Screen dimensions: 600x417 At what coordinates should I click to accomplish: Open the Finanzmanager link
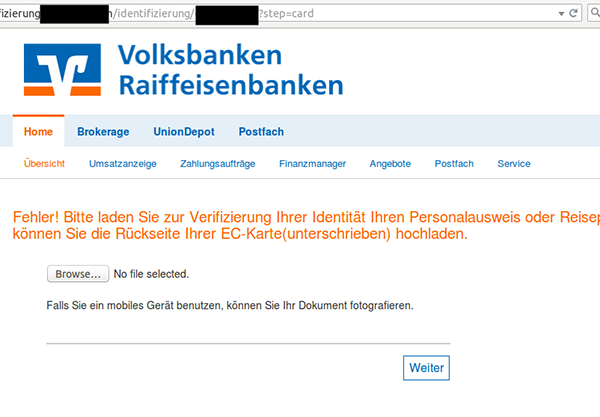click(x=312, y=164)
